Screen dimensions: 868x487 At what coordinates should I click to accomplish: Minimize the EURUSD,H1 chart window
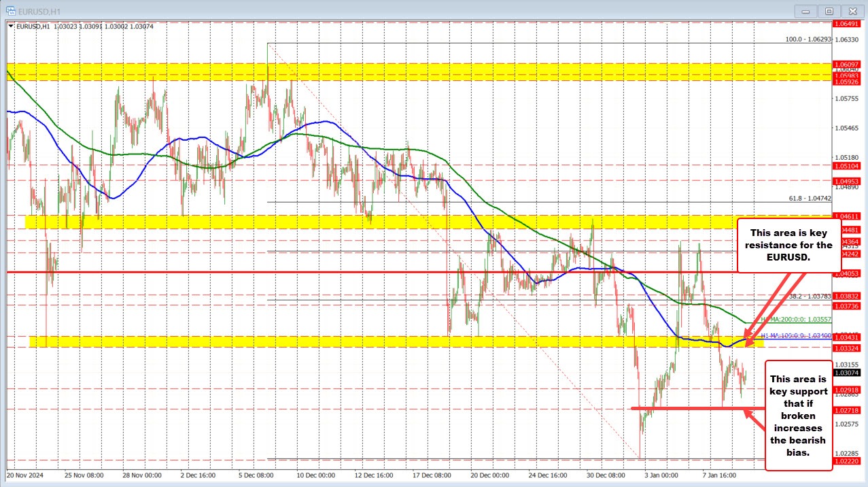806,10
